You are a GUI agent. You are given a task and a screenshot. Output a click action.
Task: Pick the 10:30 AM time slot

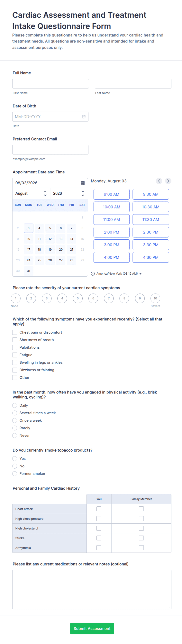(151, 207)
